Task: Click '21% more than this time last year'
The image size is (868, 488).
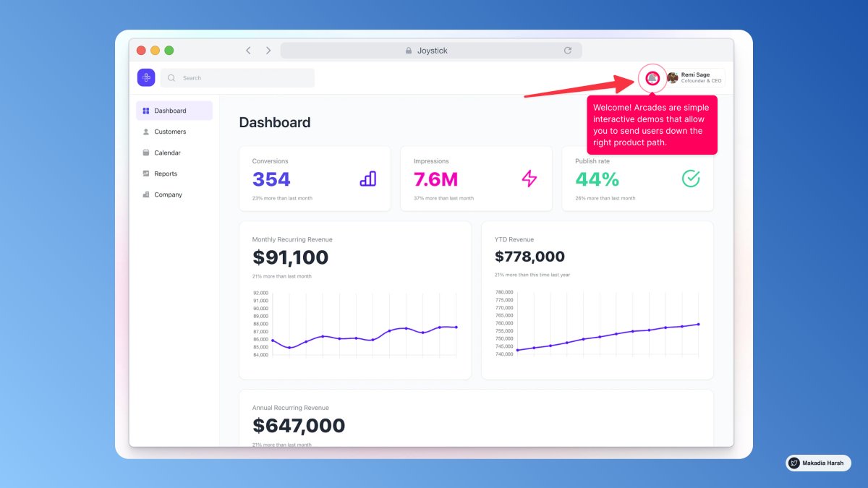Action: [x=532, y=275]
